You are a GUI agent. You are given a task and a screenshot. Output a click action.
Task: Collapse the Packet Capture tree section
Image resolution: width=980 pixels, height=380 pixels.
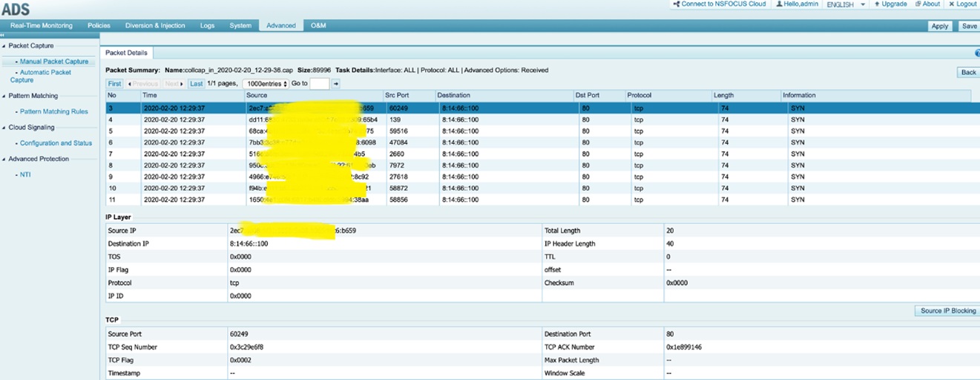4,46
